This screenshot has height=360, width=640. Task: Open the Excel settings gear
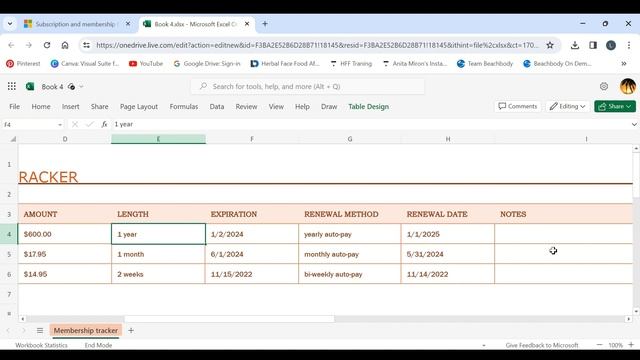604,86
